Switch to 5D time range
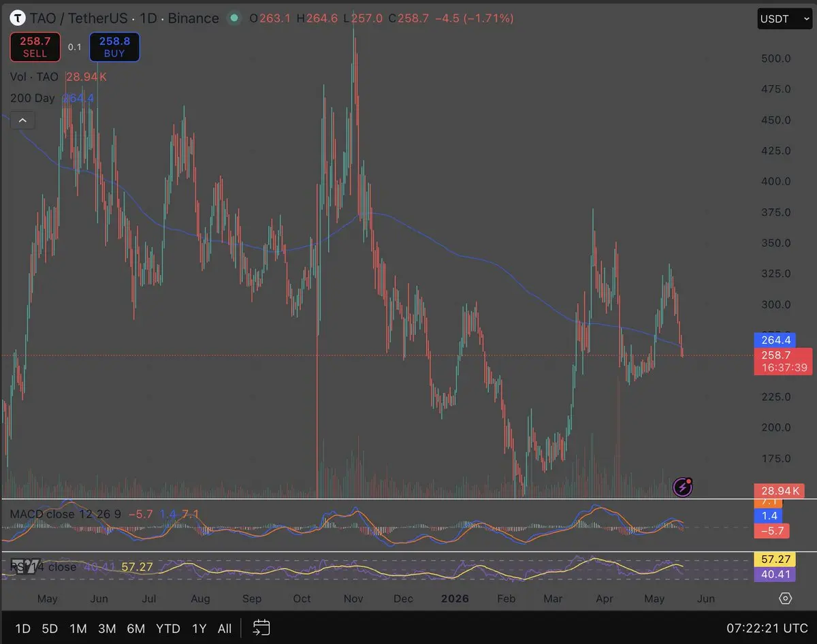The height and width of the screenshot is (644, 817). (50, 628)
